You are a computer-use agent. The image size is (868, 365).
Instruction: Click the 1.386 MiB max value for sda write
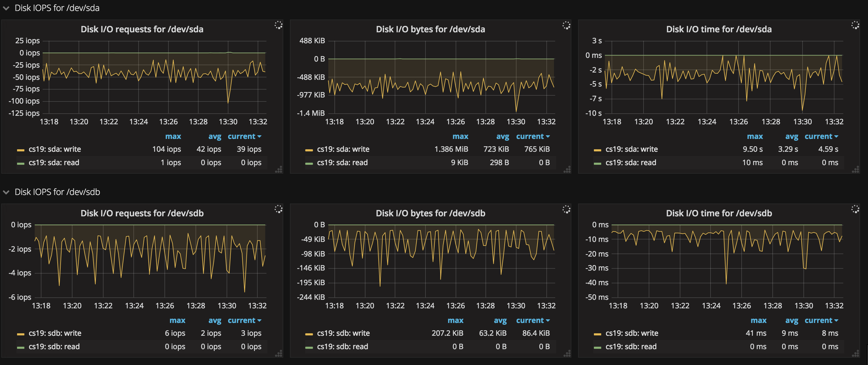(451, 149)
